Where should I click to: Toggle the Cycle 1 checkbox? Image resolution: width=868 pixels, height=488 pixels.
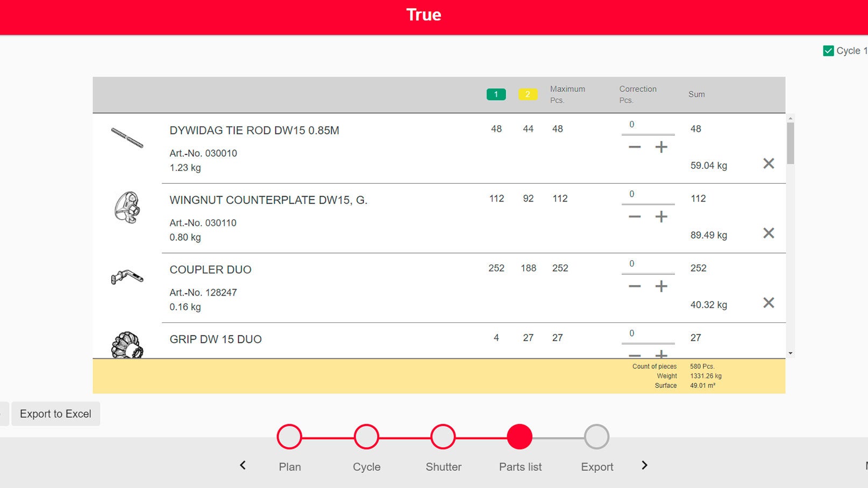click(828, 51)
